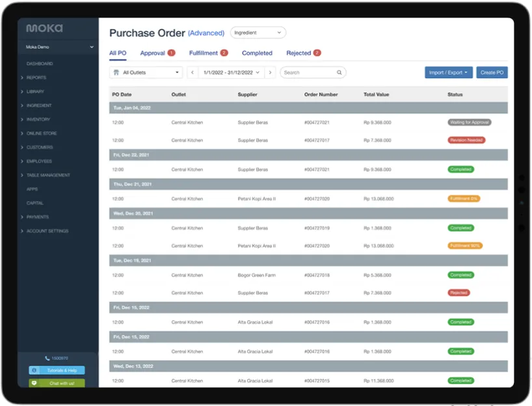Image resolution: width=532 pixels, height=406 pixels.
Task: Switch to the Approval tab
Action: (x=153, y=53)
